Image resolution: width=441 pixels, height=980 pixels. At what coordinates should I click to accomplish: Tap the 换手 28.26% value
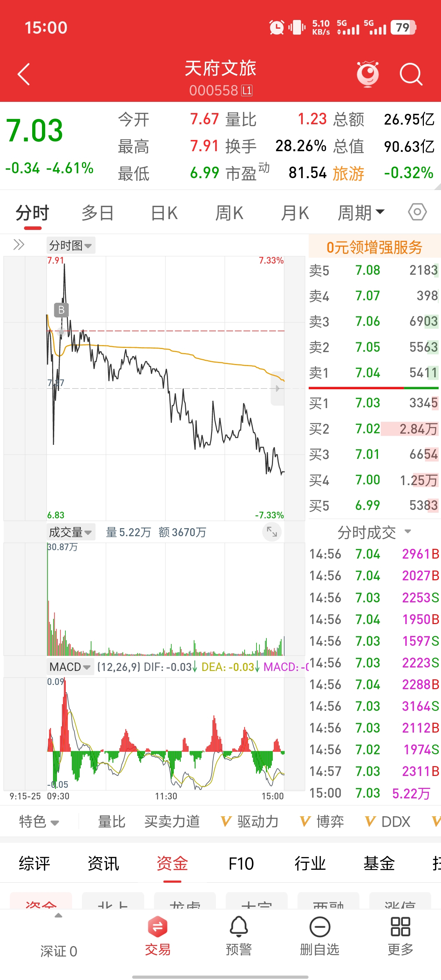pos(301,146)
